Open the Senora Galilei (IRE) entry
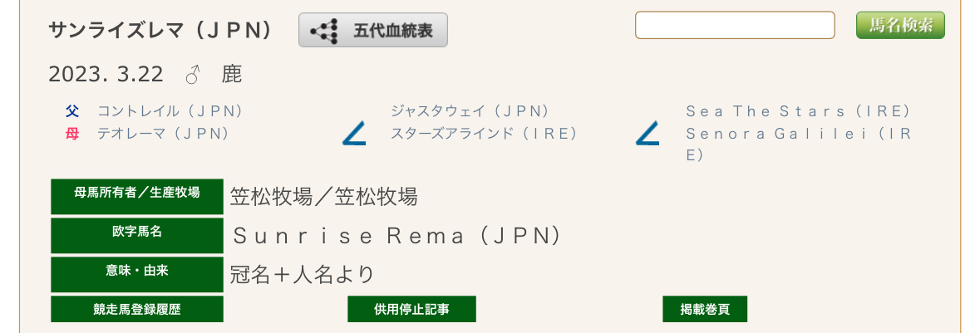The height and width of the screenshot is (333, 980). (x=798, y=134)
